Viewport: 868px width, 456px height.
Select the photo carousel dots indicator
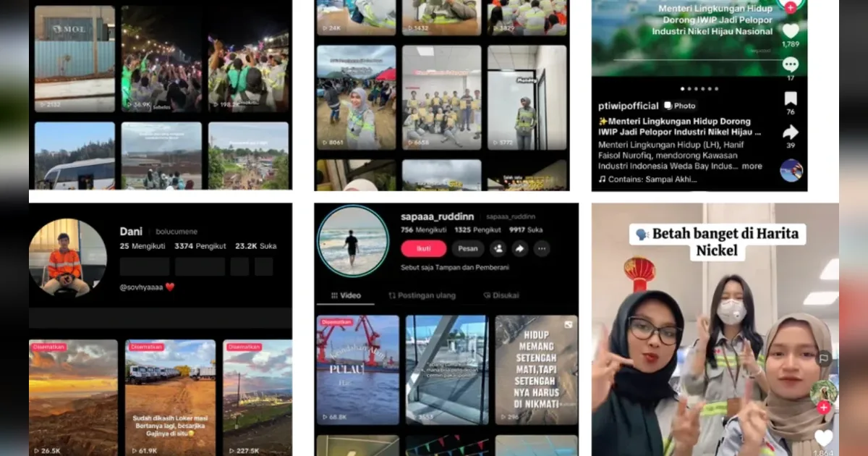click(x=699, y=88)
